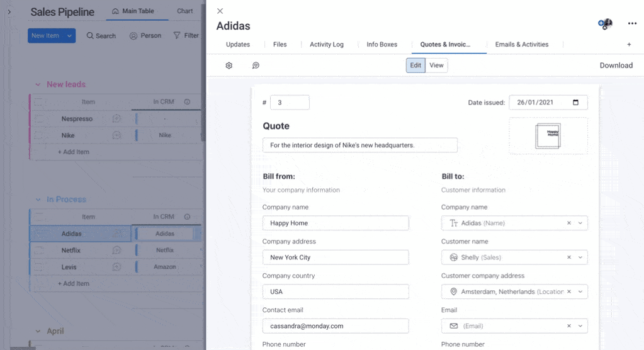Add Item under In Process group

73,283
